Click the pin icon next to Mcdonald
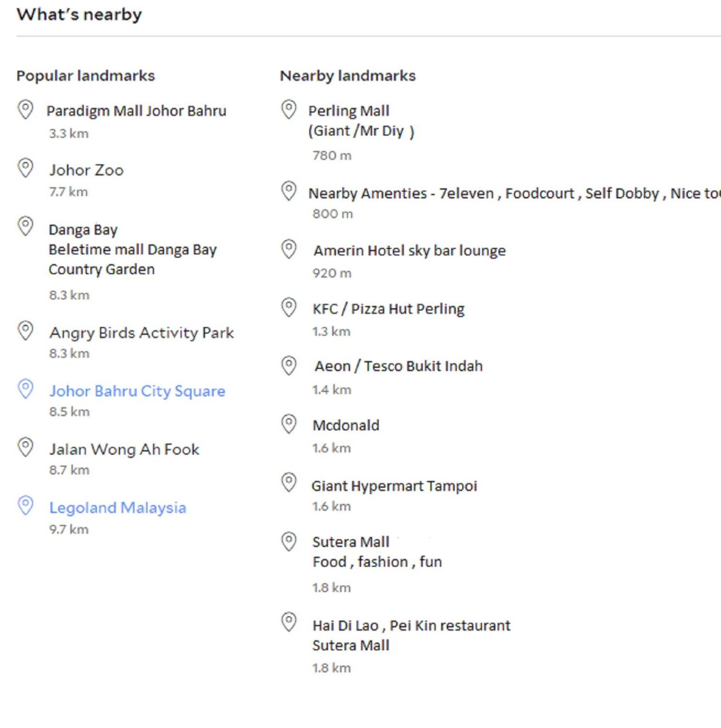 289,424
